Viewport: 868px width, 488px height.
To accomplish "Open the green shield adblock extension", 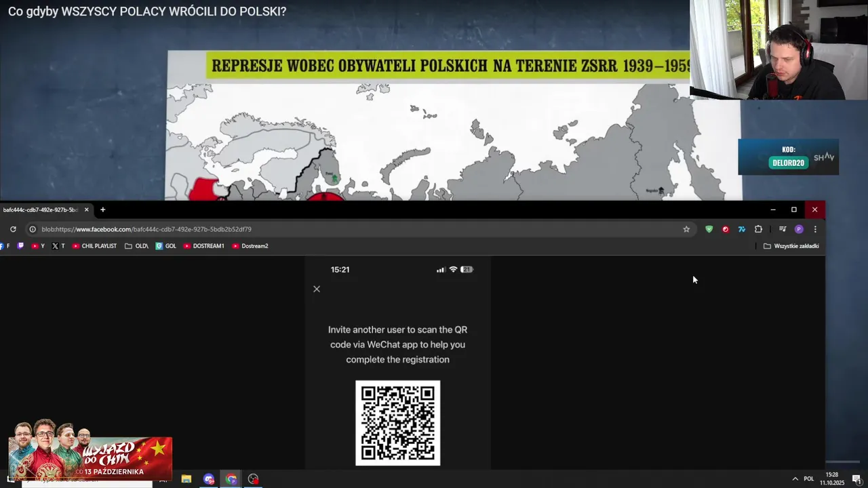I will tap(709, 229).
